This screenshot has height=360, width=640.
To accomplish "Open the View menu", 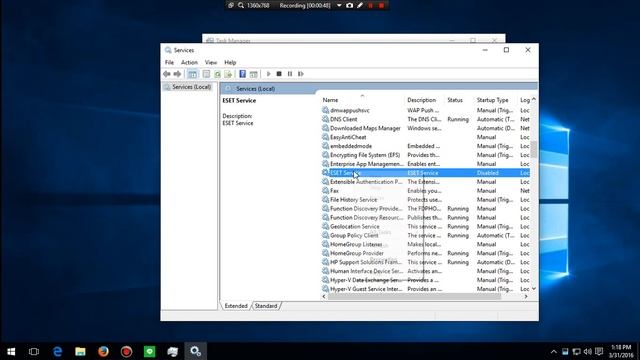I will pos(211,62).
